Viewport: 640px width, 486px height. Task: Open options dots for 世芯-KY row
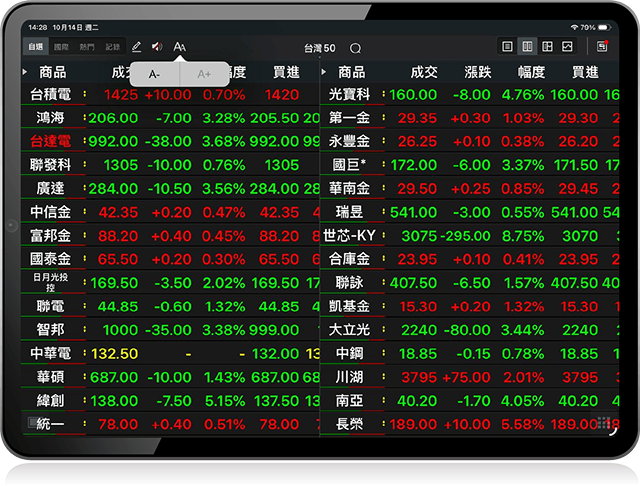click(x=383, y=235)
